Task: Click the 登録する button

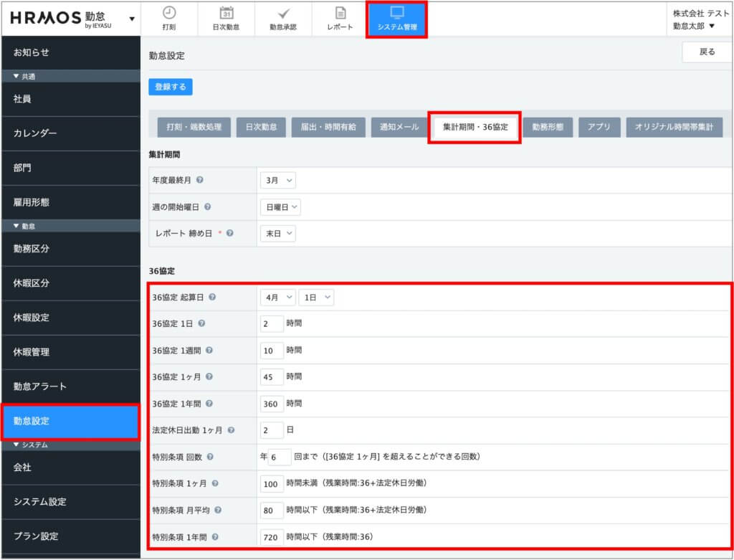Action: [171, 87]
